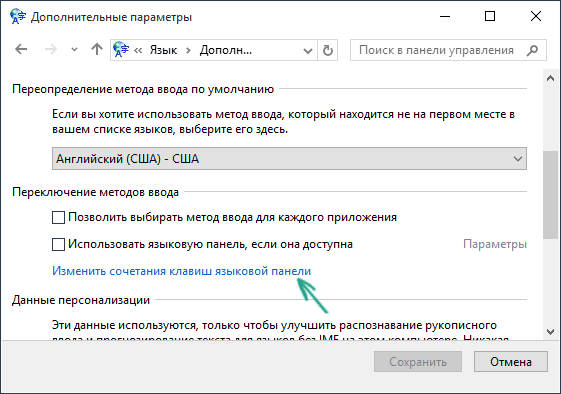561x394 pixels.
Task: Go up one level with up arrow
Action: click(x=97, y=49)
